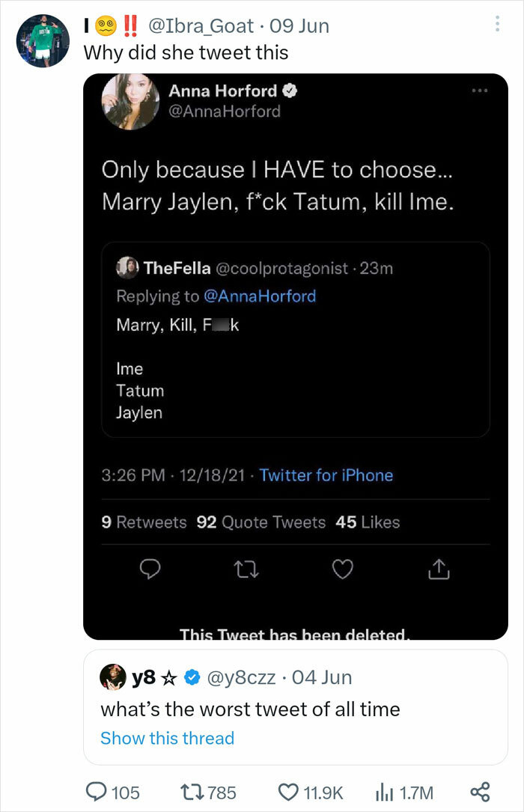Open the share icon on the embedded tweet
The height and width of the screenshot is (812, 524).
point(439,569)
